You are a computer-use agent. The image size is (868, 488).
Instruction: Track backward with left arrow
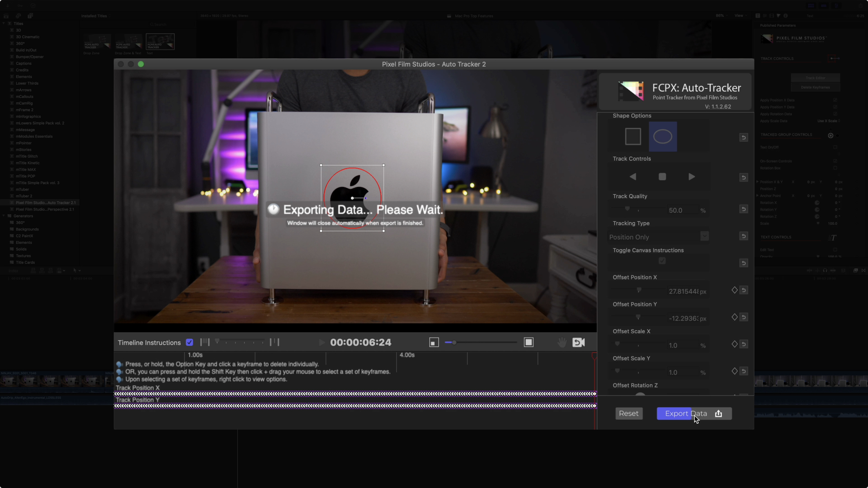[x=633, y=177]
